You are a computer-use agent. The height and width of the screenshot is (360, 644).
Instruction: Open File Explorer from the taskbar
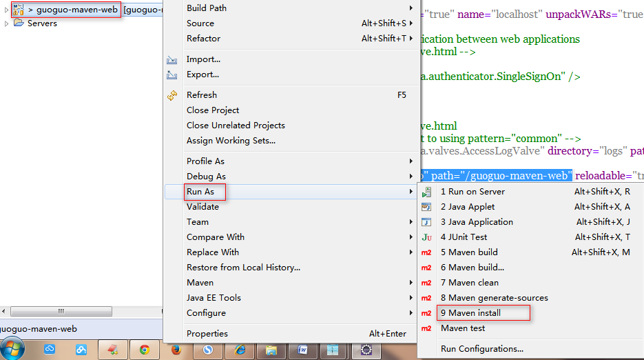[x=271, y=350]
